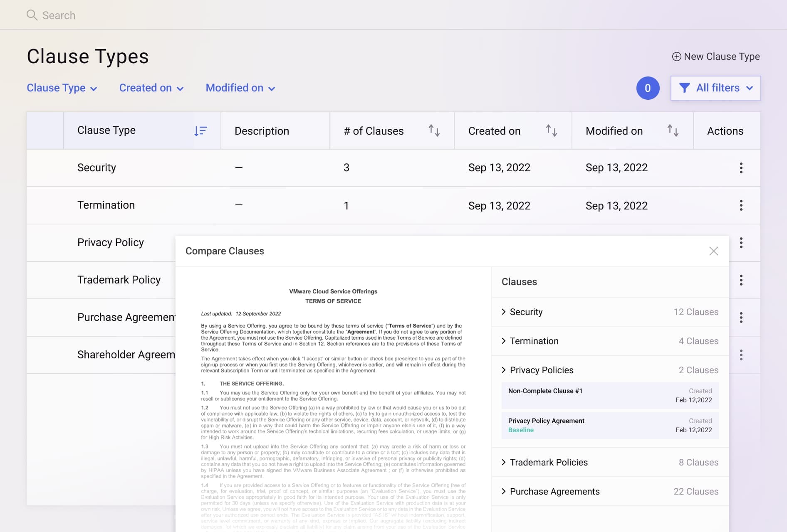Click the Baseline link under Privacy Policy Agreement
Viewport: 787px width, 532px height.
(521, 430)
